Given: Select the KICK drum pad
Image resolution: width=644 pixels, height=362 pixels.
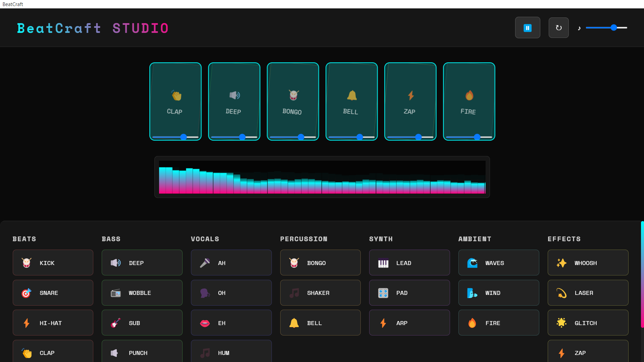Looking at the screenshot, I should 53,263.
